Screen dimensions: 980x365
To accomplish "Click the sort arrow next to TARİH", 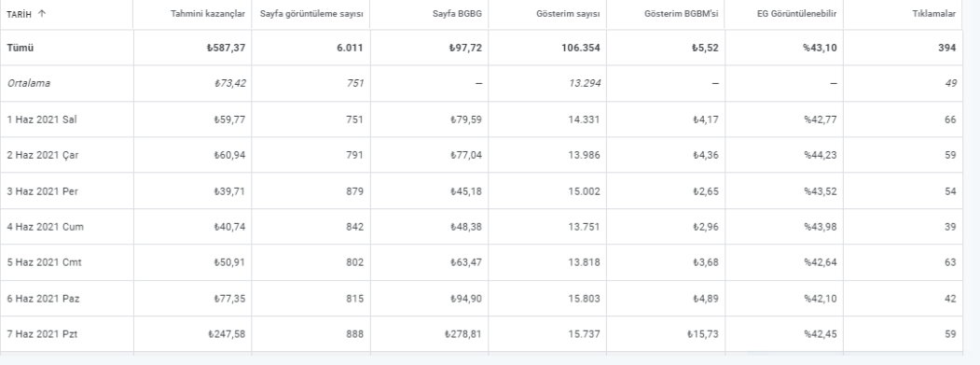I will (x=42, y=14).
